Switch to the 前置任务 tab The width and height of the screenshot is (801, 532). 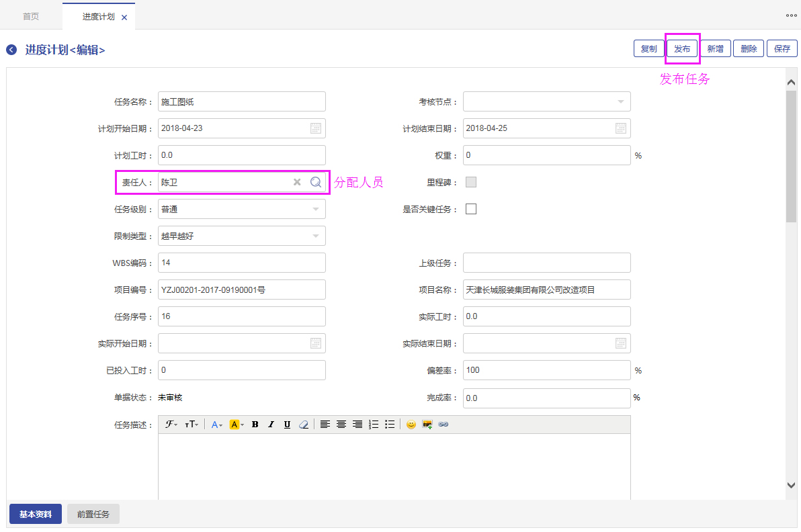[x=93, y=515]
